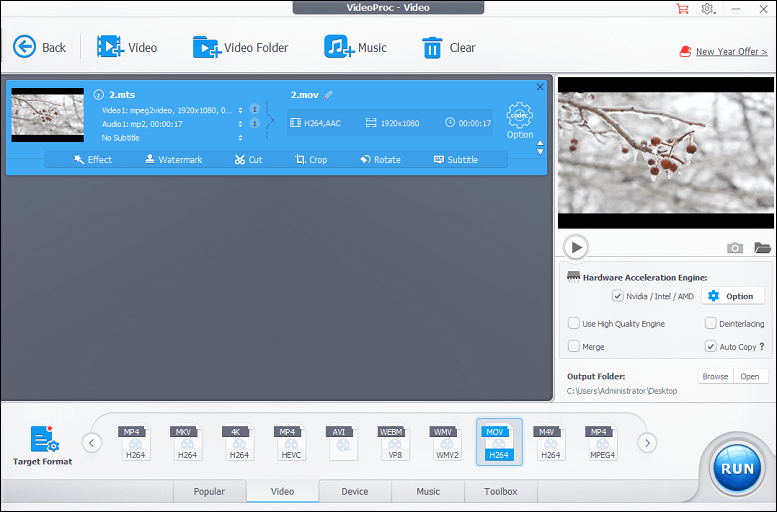The width and height of the screenshot is (777, 512).
Task: Show more formats with right arrow
Action: [x=647, y=443]
